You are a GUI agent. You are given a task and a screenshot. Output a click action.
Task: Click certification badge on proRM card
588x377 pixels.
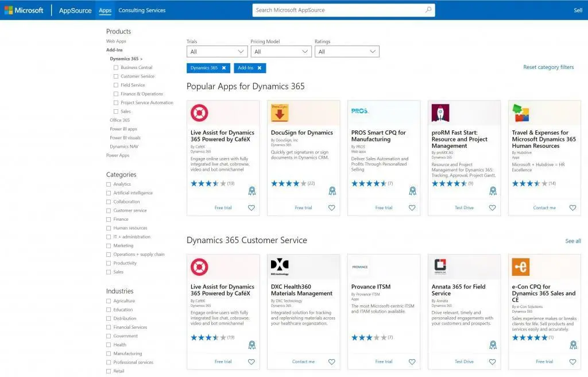pyautogui.click(x=493, y=191)
